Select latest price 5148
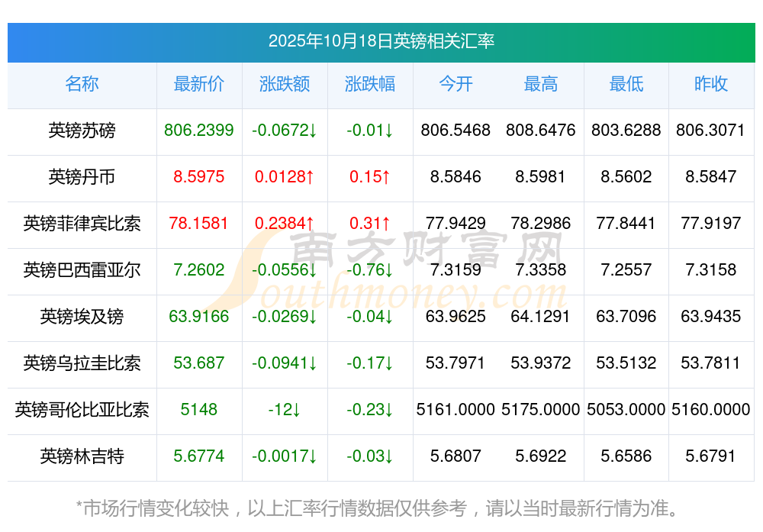763x532 pixels. tap(199, 409)
